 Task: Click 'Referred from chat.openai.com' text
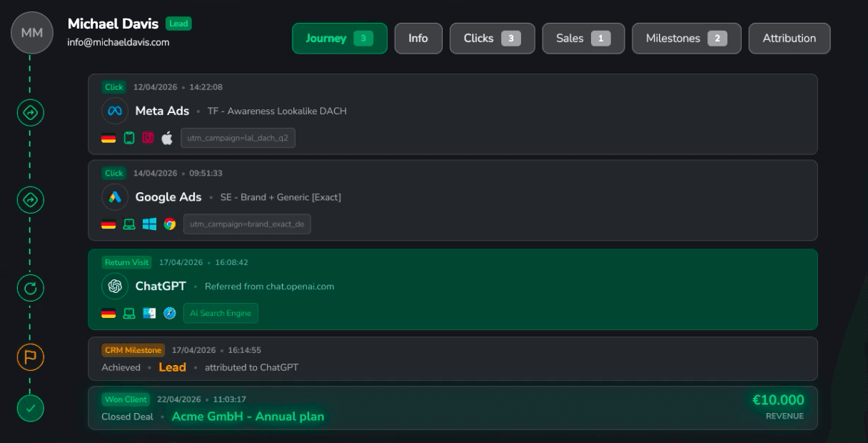pos(269,287)
